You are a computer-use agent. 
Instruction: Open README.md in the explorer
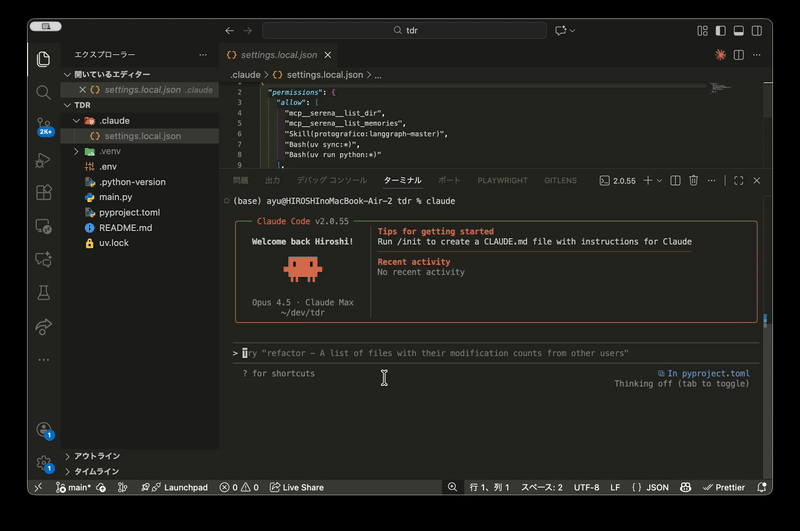click(x=126, y=227)
